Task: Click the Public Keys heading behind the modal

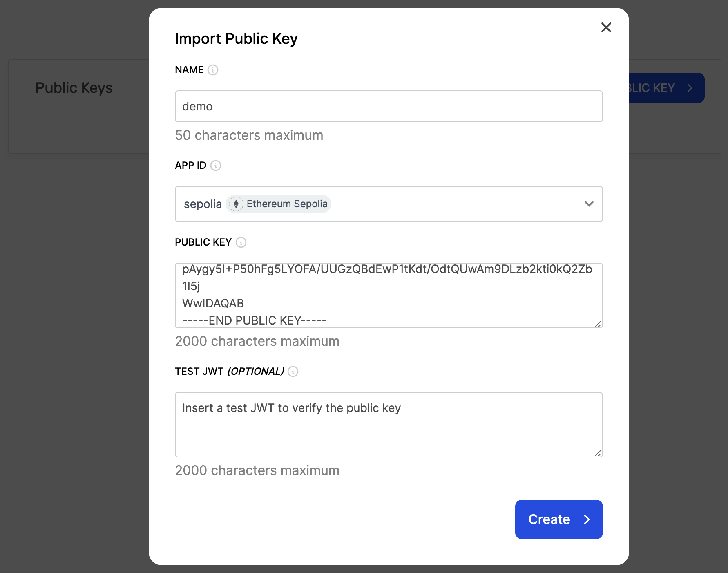Action: point(74,87)
